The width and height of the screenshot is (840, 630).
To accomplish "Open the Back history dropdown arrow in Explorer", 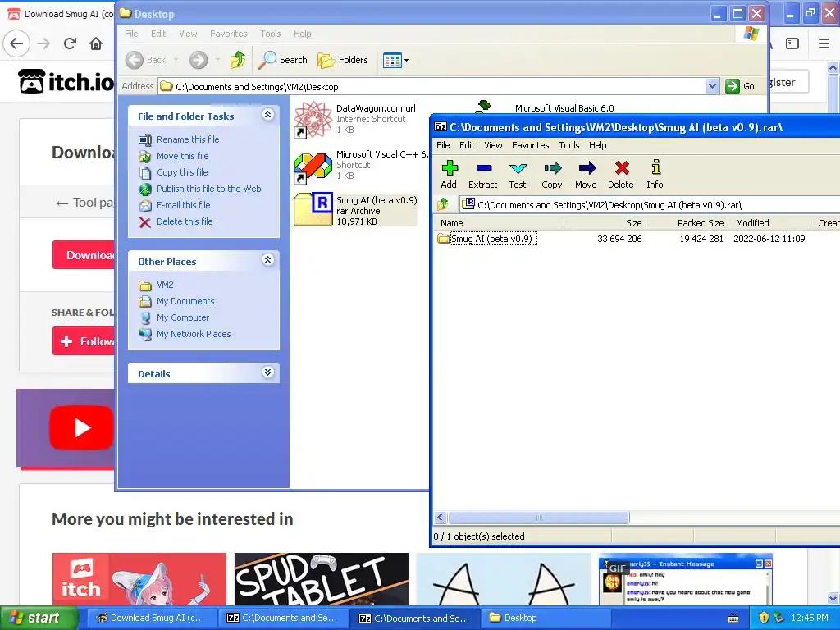I will coord(176,60).
